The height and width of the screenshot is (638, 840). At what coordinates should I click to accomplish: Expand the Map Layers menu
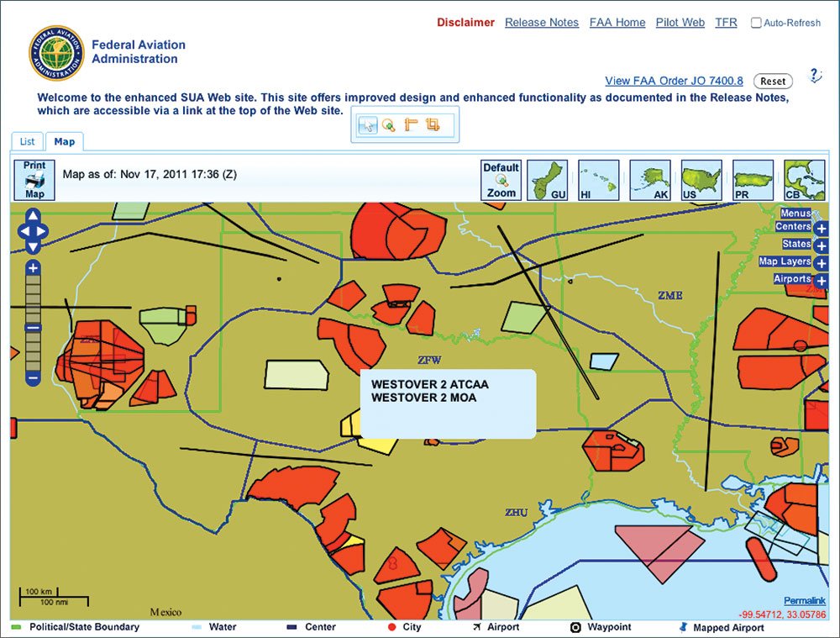point(821,263)
